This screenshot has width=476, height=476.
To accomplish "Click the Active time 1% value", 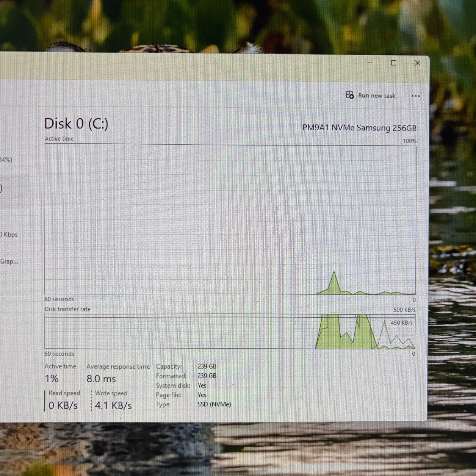I will tap(51, 378).
